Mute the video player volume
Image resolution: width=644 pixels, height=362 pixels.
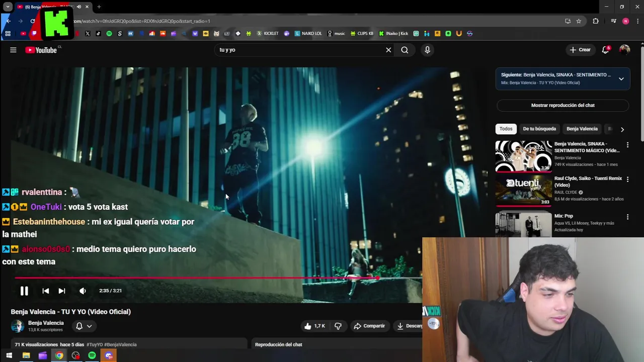83,291
